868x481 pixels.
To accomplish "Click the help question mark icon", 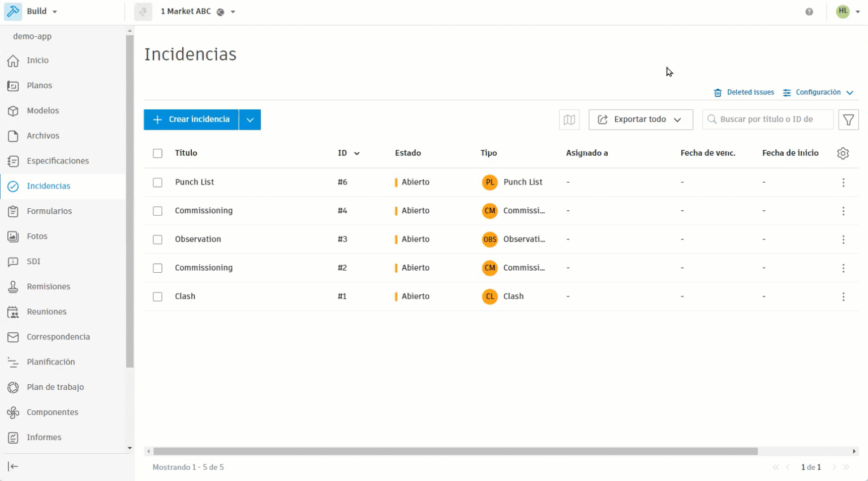I will [x=809, y=12].
